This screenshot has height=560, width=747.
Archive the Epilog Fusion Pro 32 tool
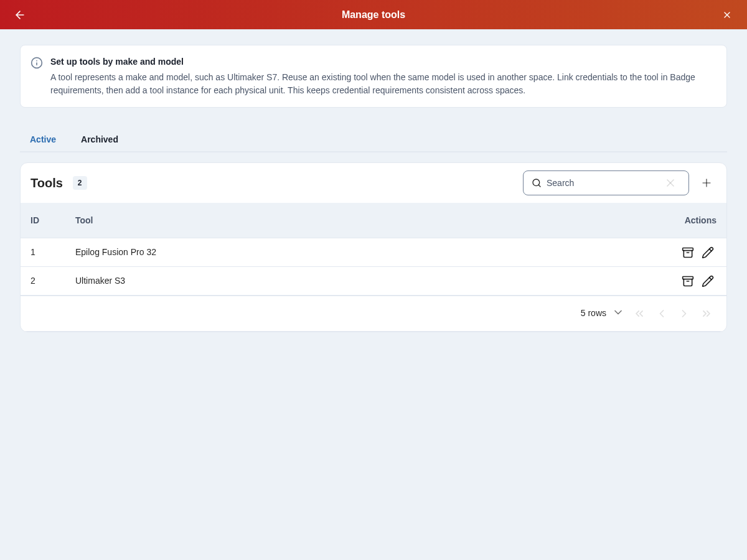pos(688,253)
